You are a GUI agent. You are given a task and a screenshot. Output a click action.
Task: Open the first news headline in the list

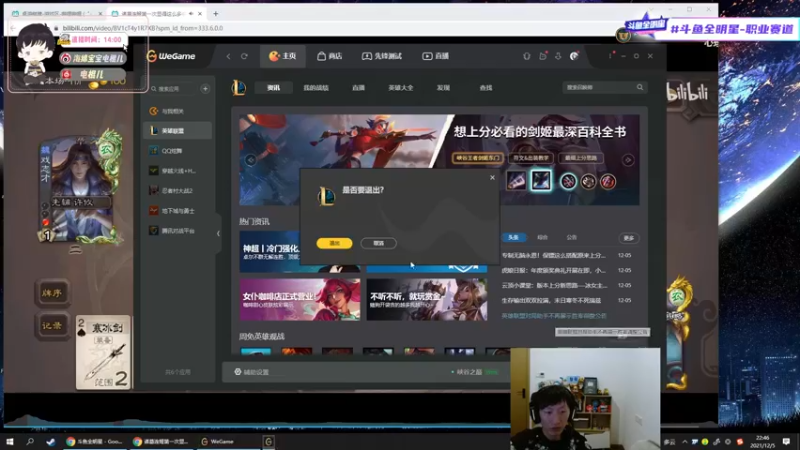[554, 255]
